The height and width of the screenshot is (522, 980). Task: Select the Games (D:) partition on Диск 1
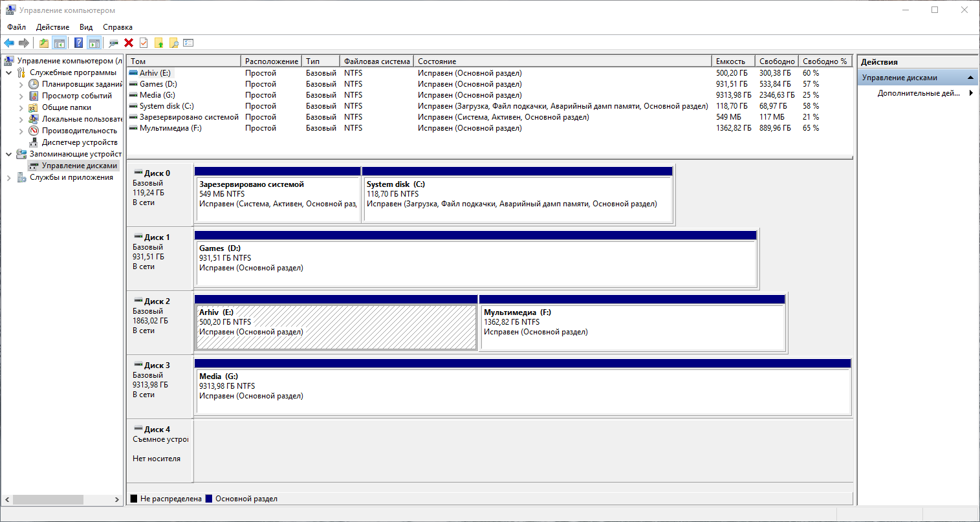pos(475,259)
